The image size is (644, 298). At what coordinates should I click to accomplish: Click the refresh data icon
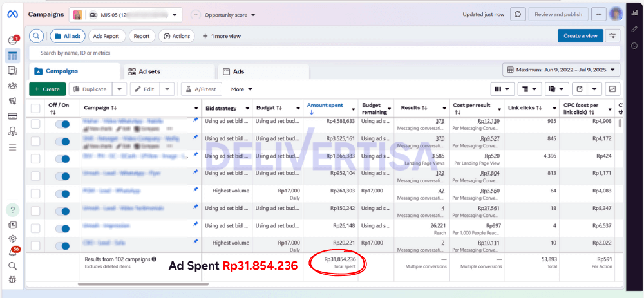tap(518, 14)
